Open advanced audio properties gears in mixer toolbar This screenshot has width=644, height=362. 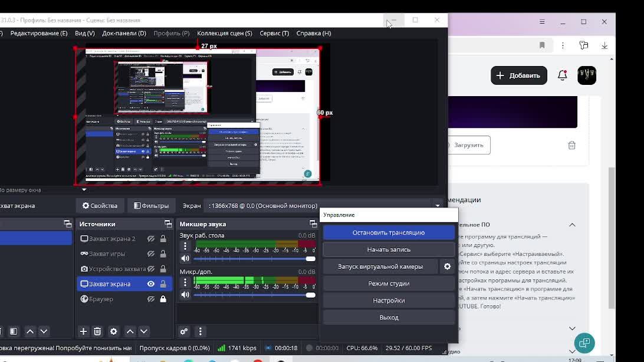point(184,331)
